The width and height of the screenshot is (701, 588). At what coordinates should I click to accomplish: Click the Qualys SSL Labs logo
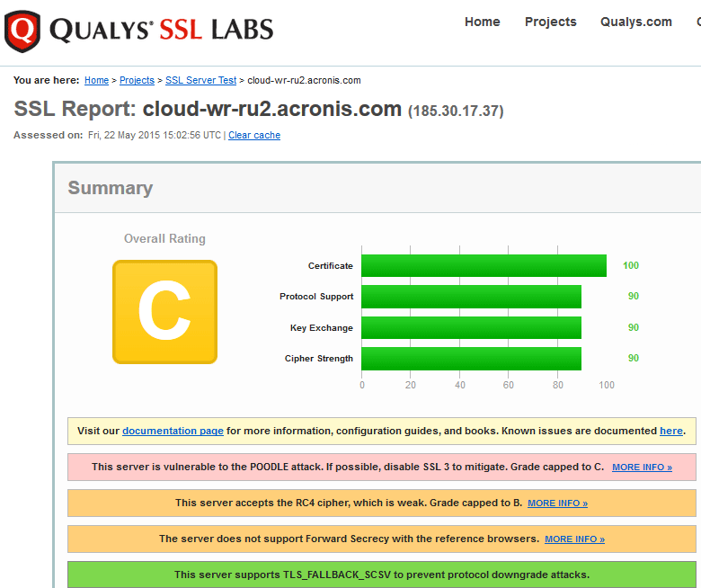tap(139, 31)
